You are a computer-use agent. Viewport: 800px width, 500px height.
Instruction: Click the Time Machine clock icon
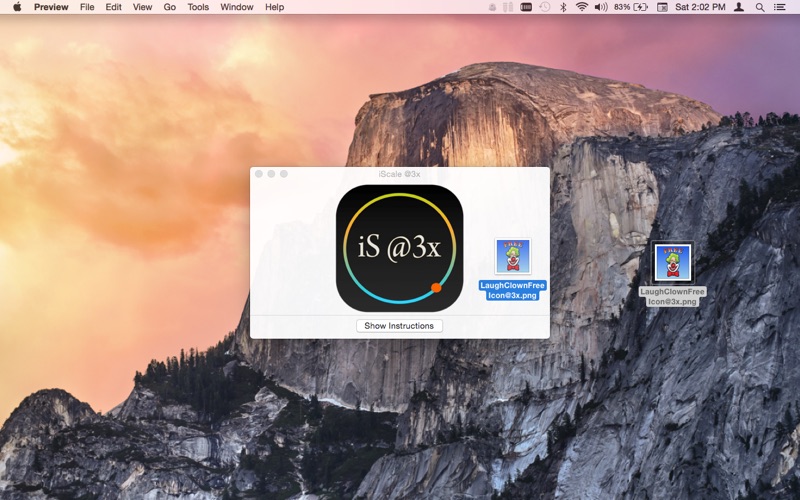pyautogui.click(x=545, y=7)
